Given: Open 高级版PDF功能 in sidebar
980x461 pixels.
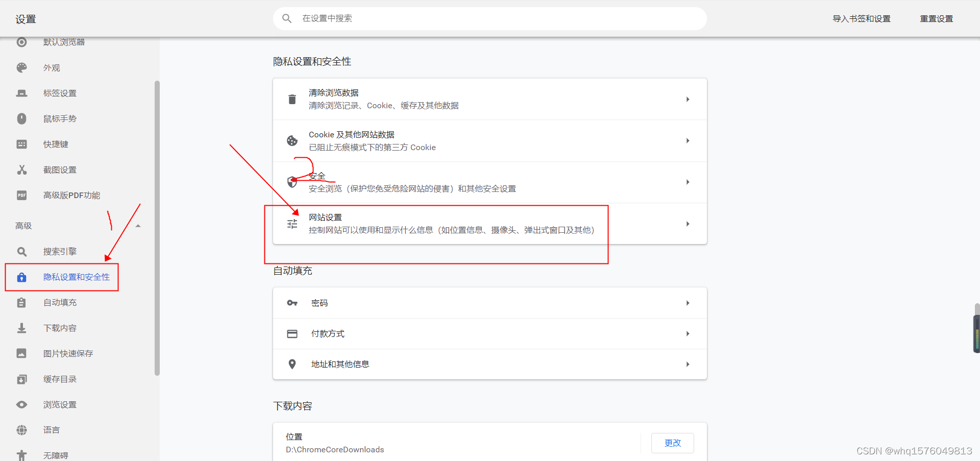Looking at the screenshot, I should coord(71,195).
